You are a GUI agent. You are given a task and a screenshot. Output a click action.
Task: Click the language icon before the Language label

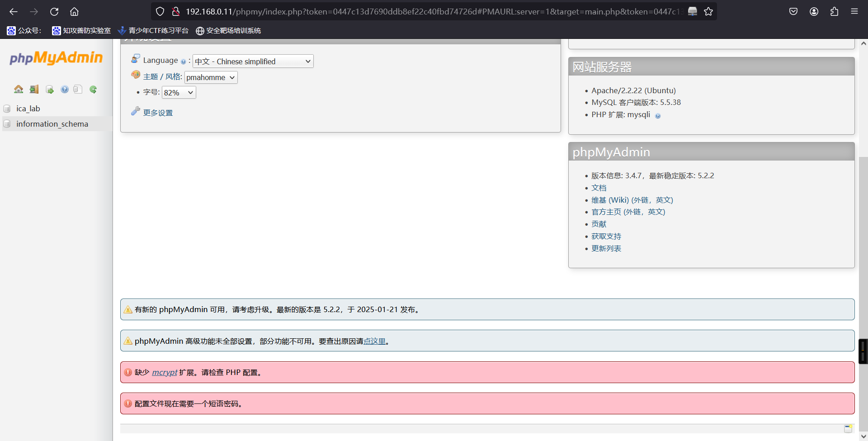coord(135,59)
